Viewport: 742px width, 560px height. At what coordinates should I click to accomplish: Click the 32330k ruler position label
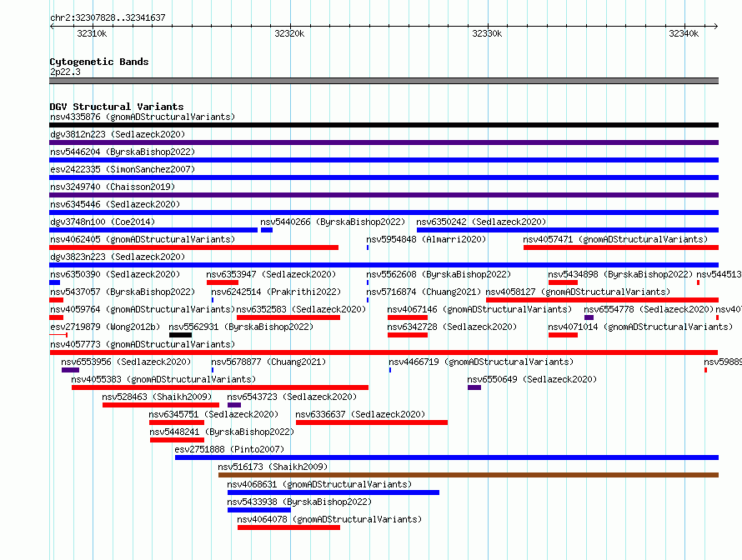point(487,33)
